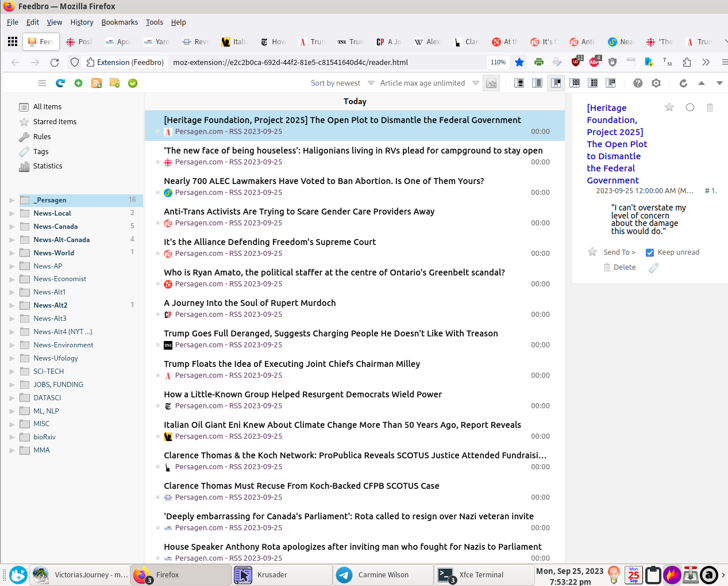The height and width of the screenshot is (586, 728).
Task: Click the green add new feed icon
Action: (78, 83)
